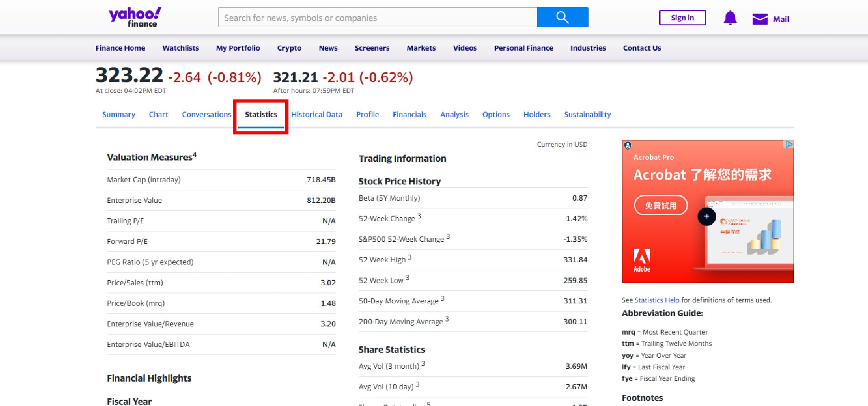The image size is (868, 406).
Task: Click the privacy shield icon on the Acrobat ad
Action: (627, 146)
